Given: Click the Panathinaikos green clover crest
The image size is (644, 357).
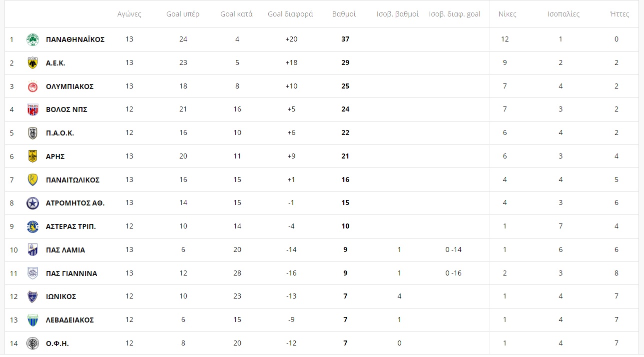Looking at the screenshot, I should coord(32,39).
